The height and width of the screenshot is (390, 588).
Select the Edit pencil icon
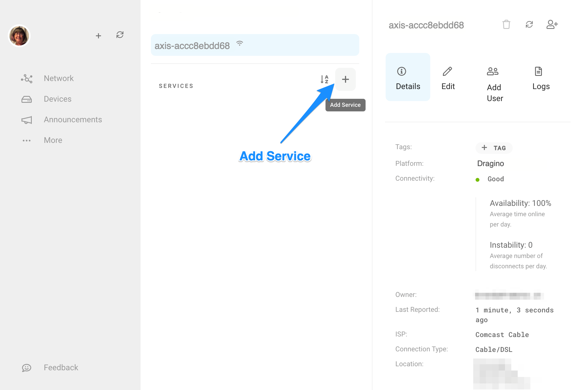pos(447,72)
